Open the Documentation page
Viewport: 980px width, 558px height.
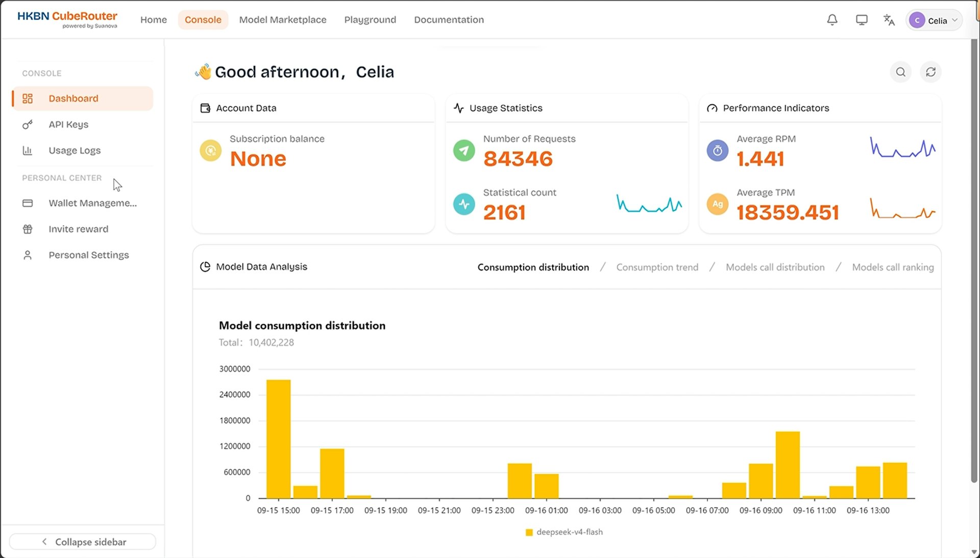(x=449, y=20)
